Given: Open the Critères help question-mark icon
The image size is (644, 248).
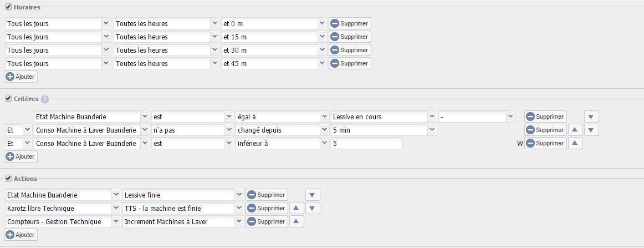Looking at the screenshot, I should pyautogui.click(x=45, y=99).
